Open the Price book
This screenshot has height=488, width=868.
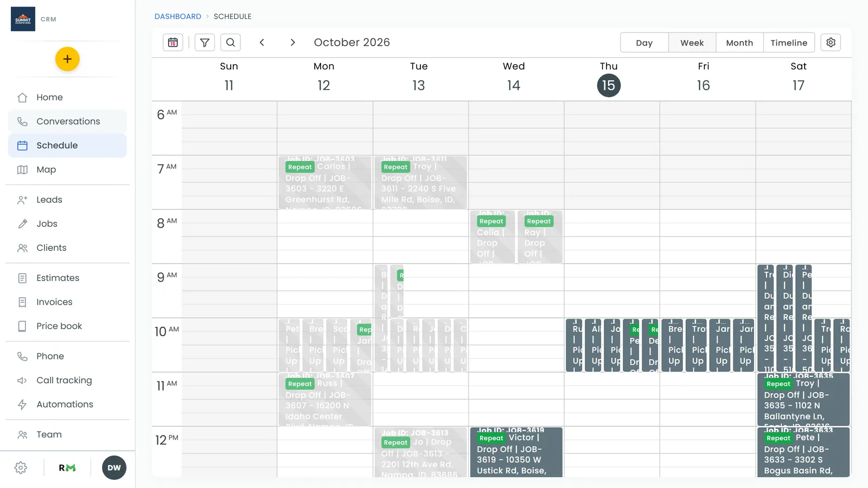[67, 326]
